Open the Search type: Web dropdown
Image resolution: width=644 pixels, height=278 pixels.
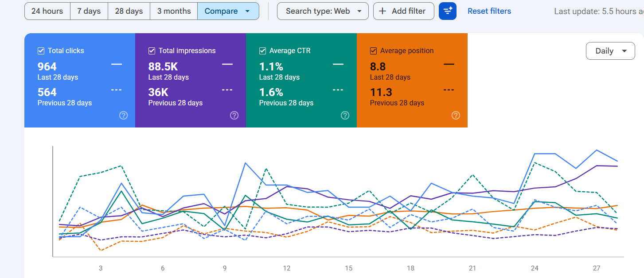323,11
